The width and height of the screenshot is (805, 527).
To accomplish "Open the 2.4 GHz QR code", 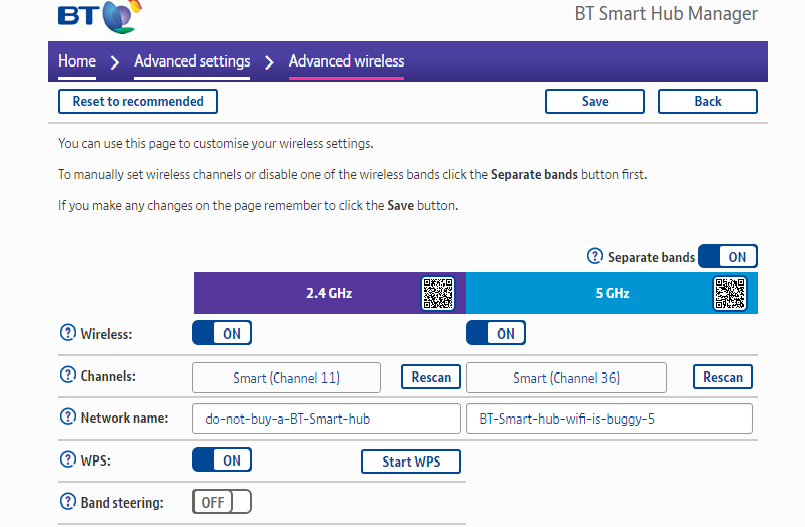I will pyautogui.click(x=438, y=294).
